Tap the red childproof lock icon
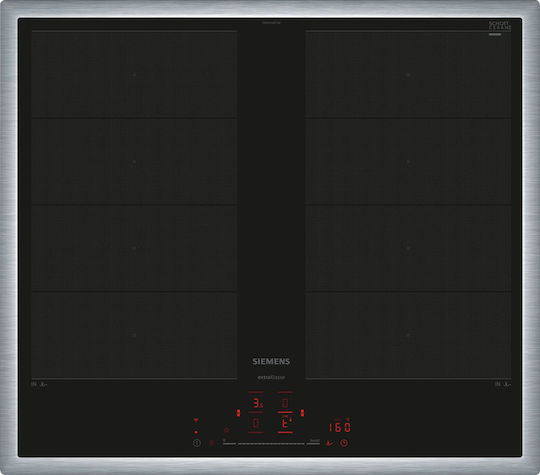Image resolution: width=540 pixels, height=475 pixels. point(212,443)
